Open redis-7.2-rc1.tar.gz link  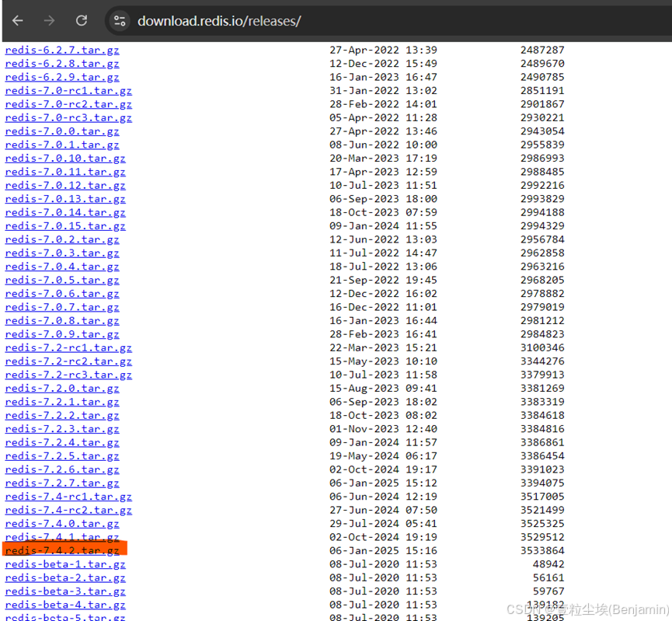pyautogui.click(x=68, y=348)
